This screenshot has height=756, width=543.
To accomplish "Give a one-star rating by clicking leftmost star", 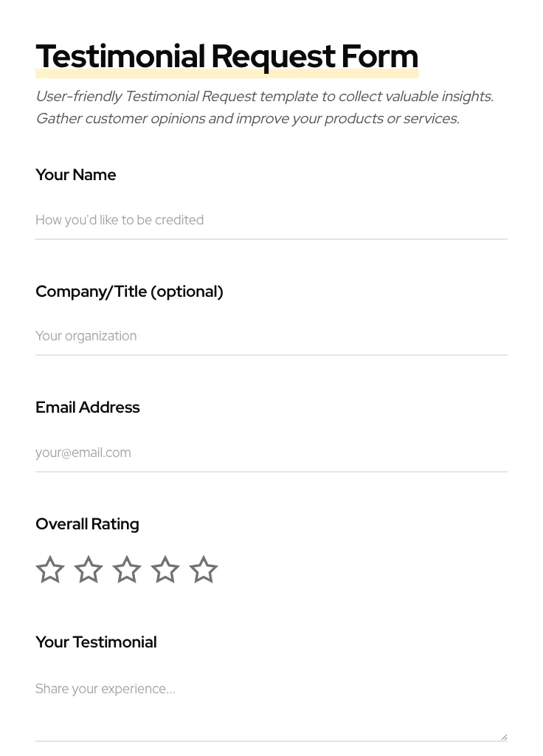I will click(50, 569).
